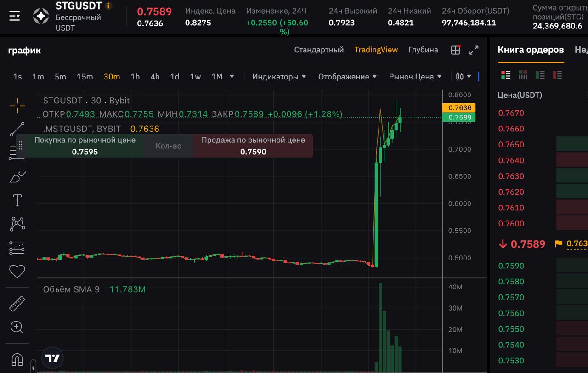
Task: Click the STG coin logo icon
Action: (41, 16)
